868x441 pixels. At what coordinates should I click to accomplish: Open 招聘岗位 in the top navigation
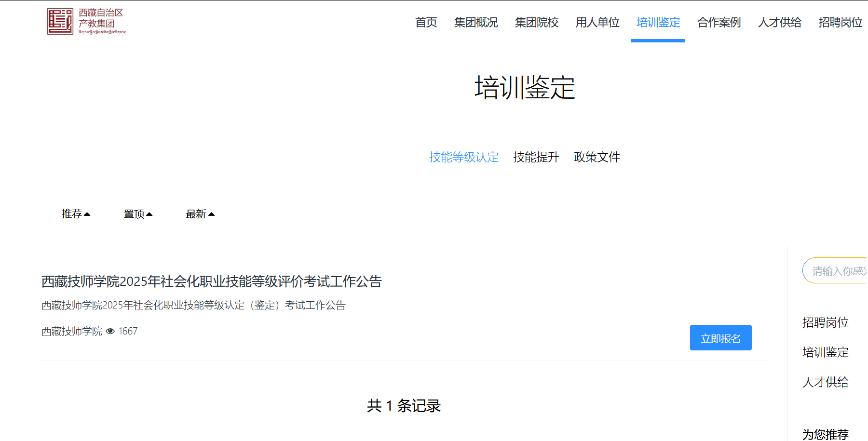click(x=840, y=22)
